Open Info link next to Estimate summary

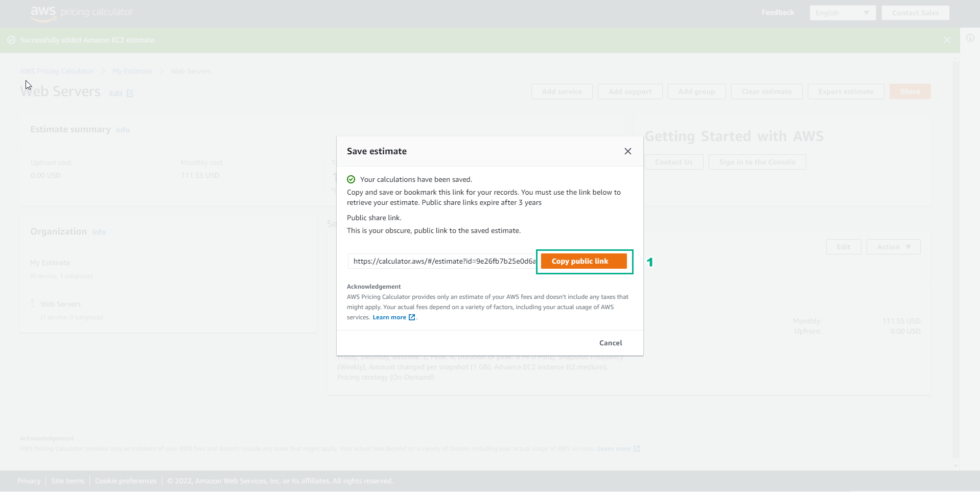(x=123, y=130)
